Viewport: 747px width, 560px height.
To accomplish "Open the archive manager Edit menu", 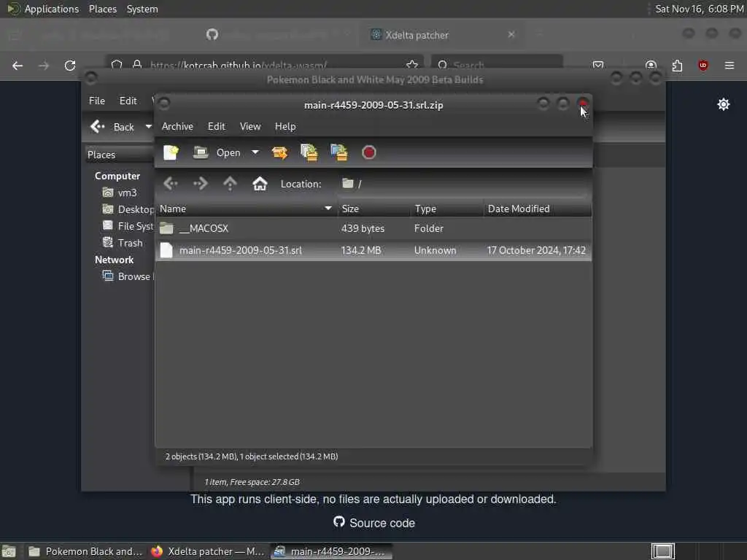I will click(x=216, y=126).
